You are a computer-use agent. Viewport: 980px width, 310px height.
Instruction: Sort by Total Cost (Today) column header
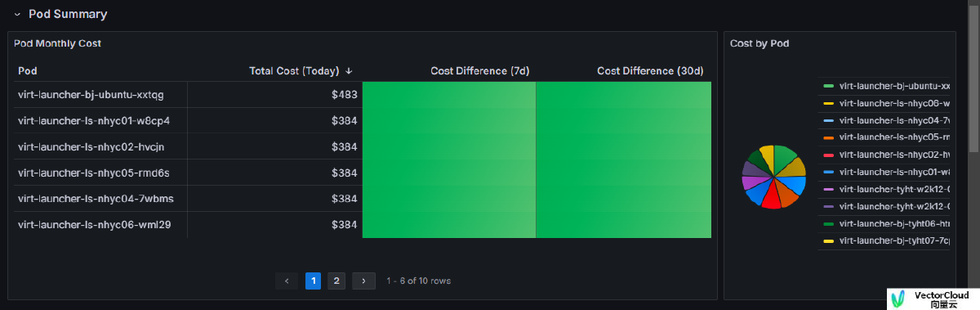click(294, 71)
